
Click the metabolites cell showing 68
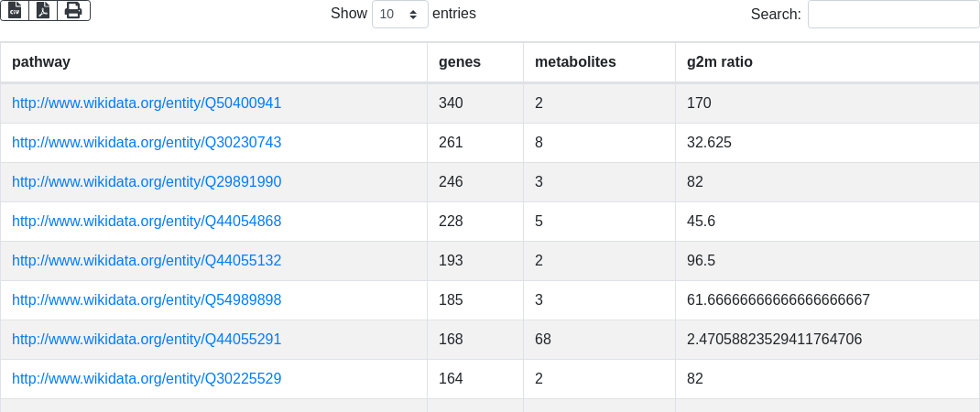pyautogui.click(x=543, y=340)
